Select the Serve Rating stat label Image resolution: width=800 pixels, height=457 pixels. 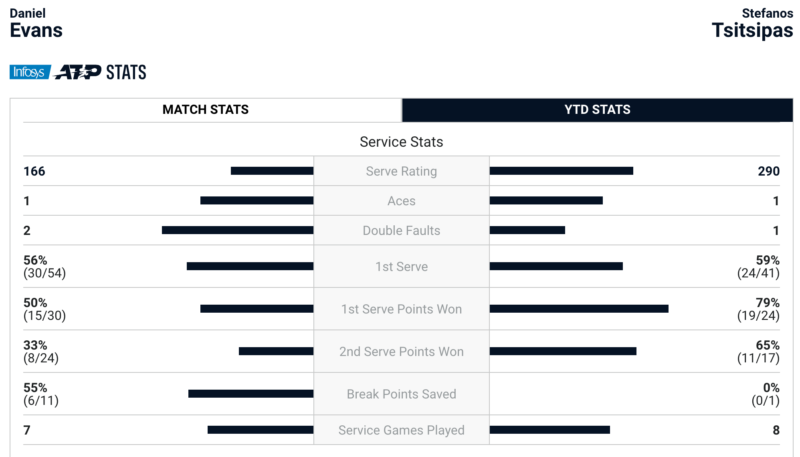[402, 171]
